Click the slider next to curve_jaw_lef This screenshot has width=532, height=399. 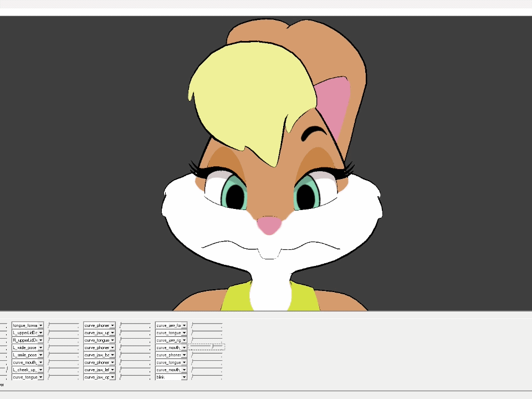point(135,370)
